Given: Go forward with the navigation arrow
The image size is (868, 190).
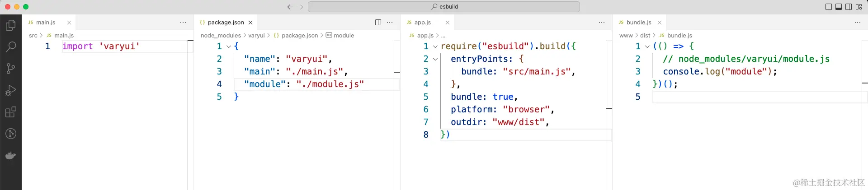Looking at the screenshot, I should (x=301, y=7).
